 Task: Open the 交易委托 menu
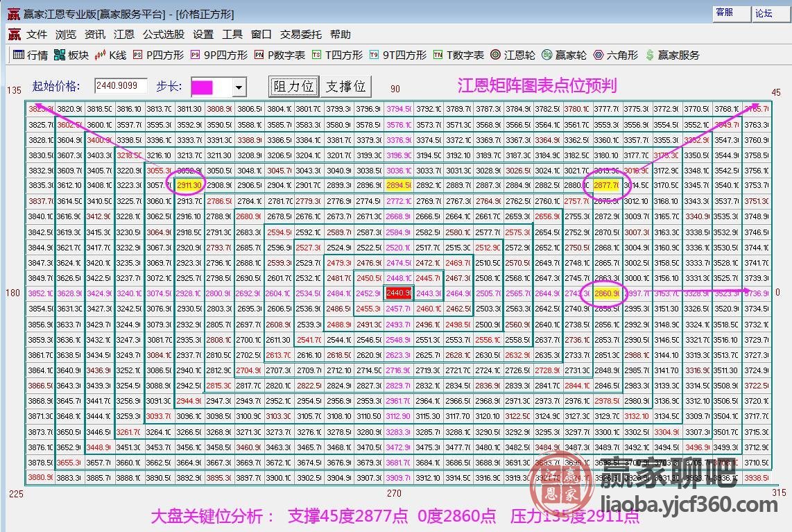pos(300,35)
